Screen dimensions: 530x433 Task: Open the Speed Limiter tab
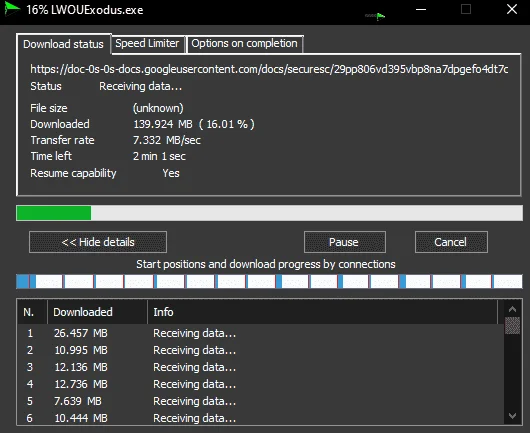point(147,44)
